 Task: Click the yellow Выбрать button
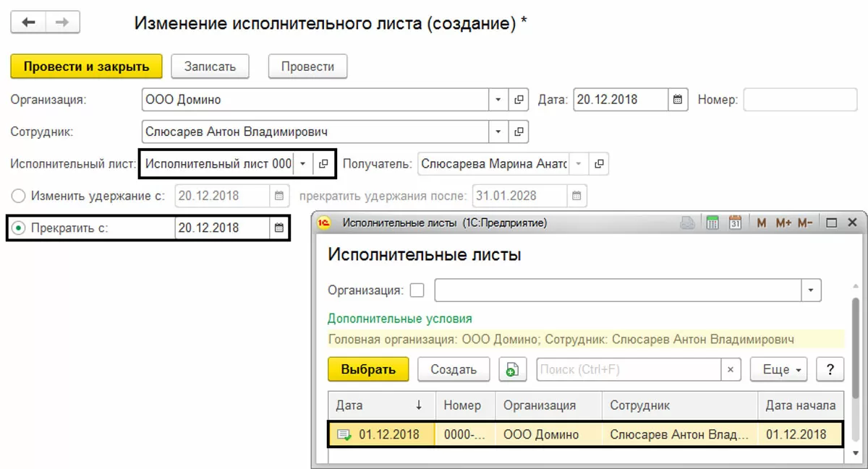pyautogui.click(x=368, y=369)
